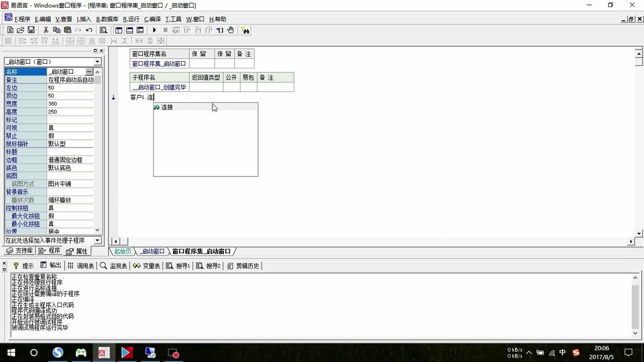Viewport: 644px width, 362px height.
Task: Open the V.查看 menu
Action: click(x=63, y=19)
